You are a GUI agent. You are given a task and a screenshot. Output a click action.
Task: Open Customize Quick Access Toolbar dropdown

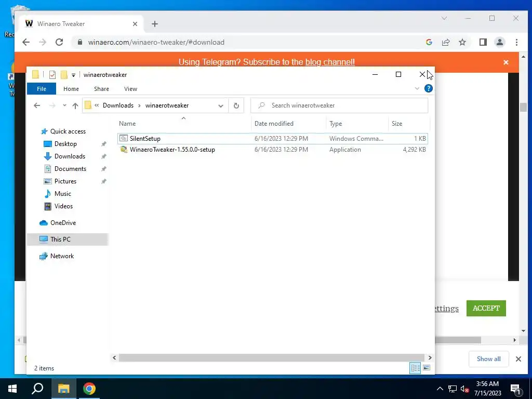73,75
